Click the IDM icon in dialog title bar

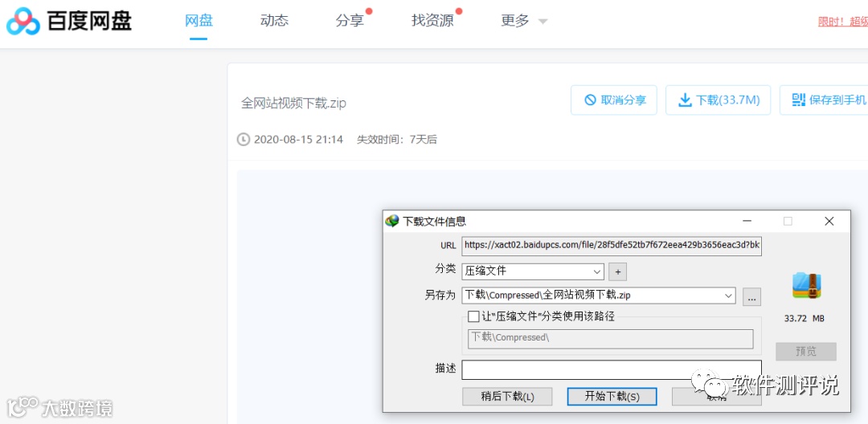[x=392, y=221]
